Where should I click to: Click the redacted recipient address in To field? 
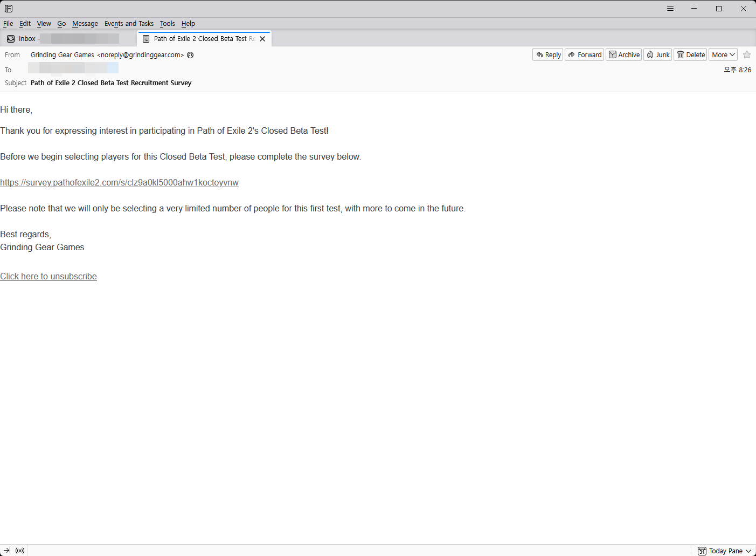[x=73, y=68]
